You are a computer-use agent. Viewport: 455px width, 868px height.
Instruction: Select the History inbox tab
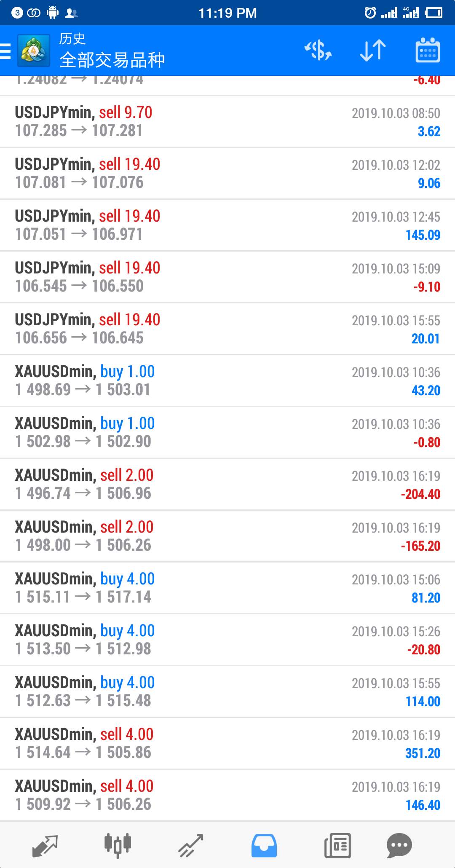[264, 845]
